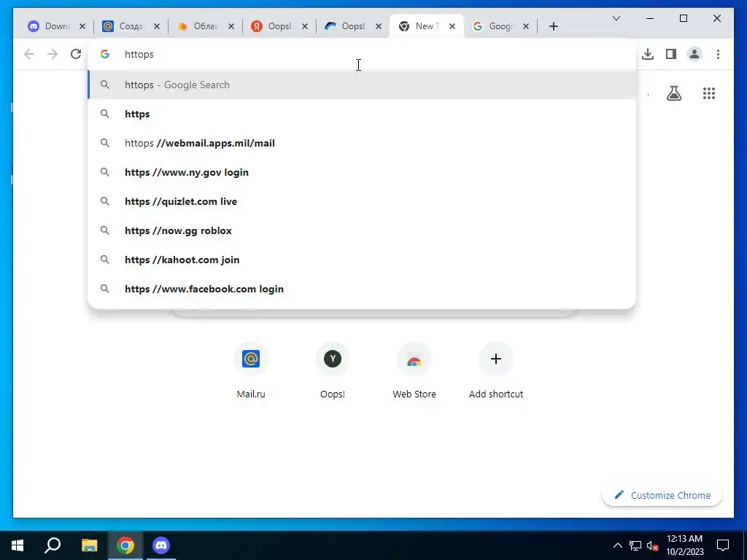Viewport: 747px width, 560px height.
Task: Select the 'httops - Google Search' suggestion
Action: pos(362,85)
